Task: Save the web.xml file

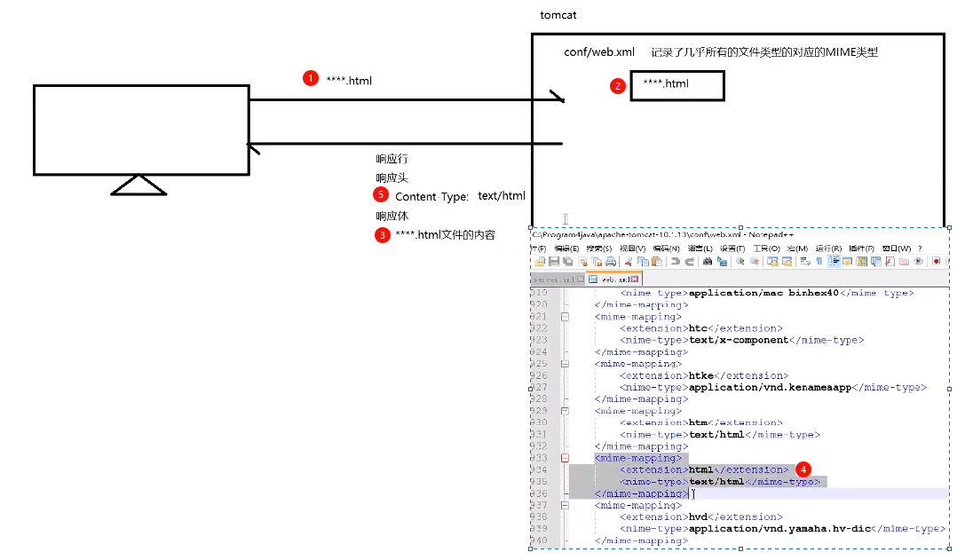Action: click(x=553, y=260)
